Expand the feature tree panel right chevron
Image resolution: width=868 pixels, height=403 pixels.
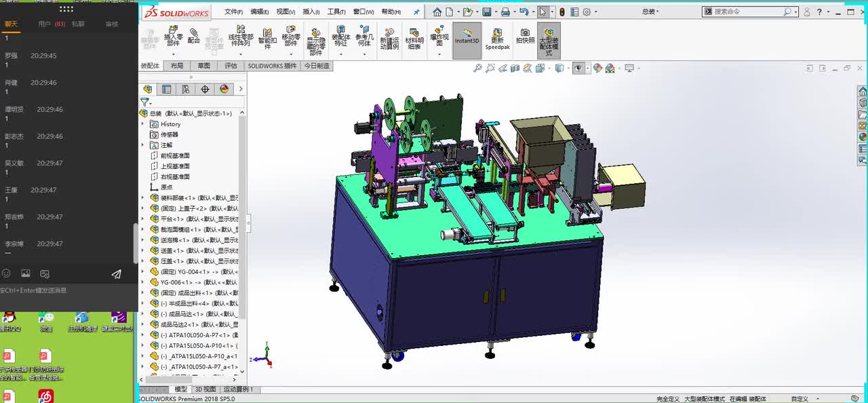pos(241,89)
